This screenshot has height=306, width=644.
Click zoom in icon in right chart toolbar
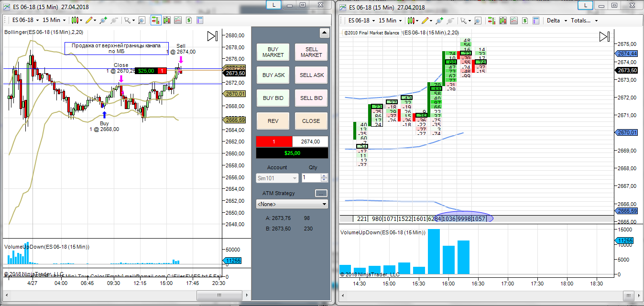[x=439, y=20]
